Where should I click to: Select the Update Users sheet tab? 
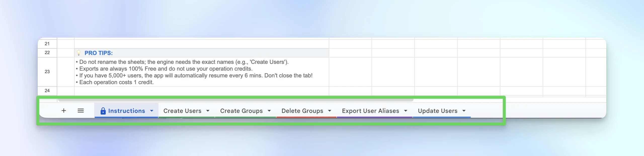437,111
